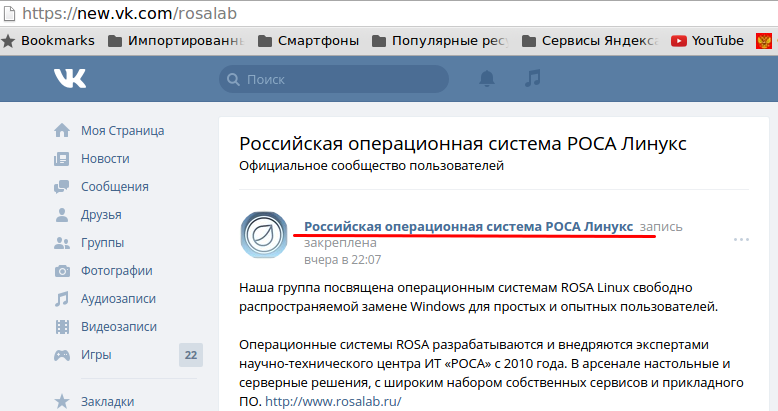Click the film strip icon beside Видеозаписи
Image resolution: width=778 pixels, height=411 pixels.
coord(62,327)
